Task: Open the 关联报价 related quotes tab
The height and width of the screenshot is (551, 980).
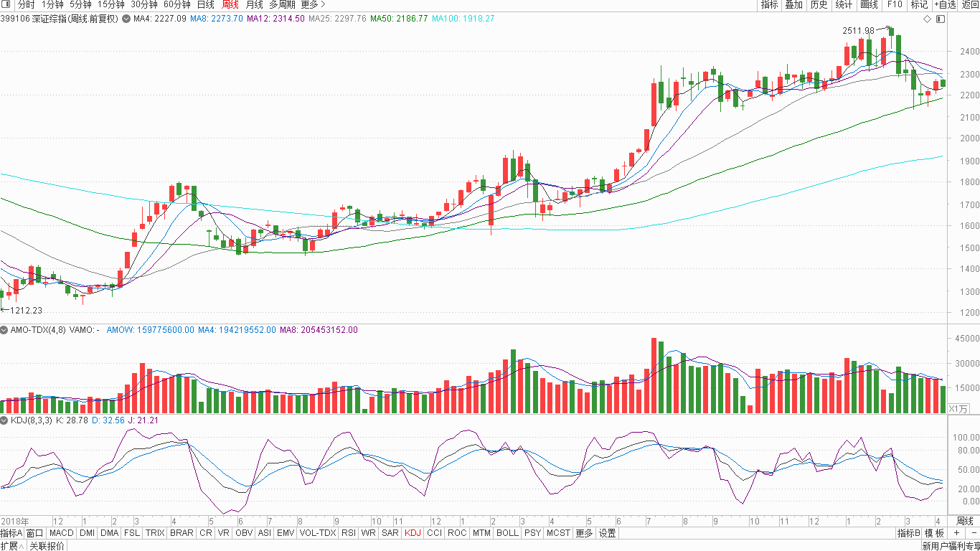Action: [47, 545]
